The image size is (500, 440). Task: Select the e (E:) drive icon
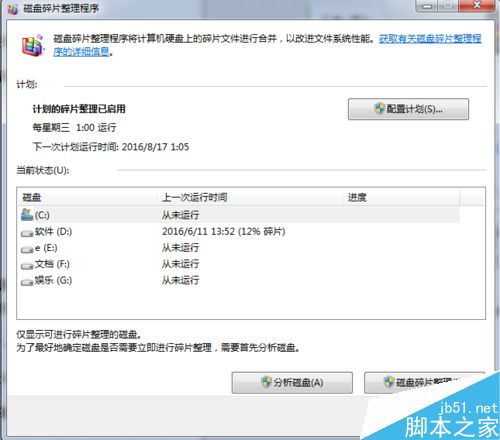click(27, 249)
